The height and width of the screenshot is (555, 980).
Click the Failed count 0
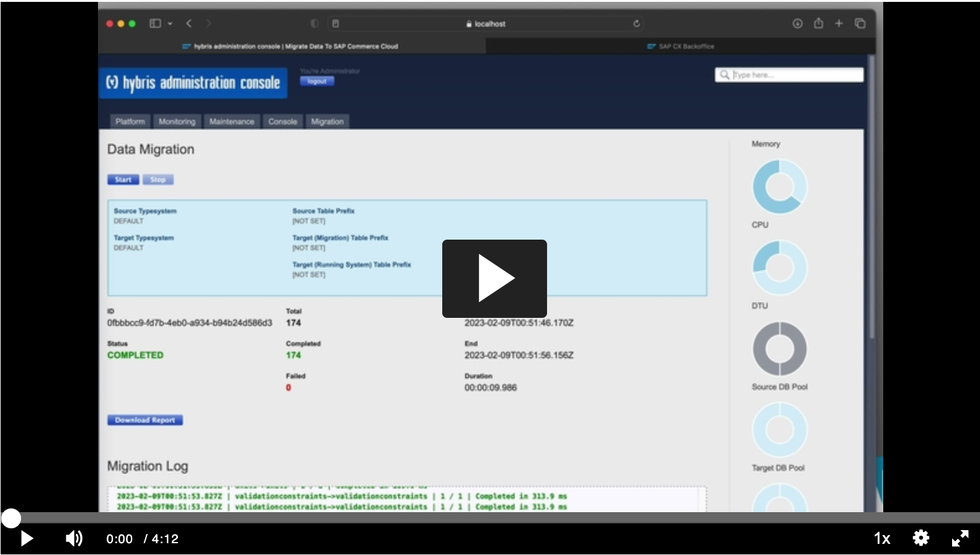click(288, 387)
